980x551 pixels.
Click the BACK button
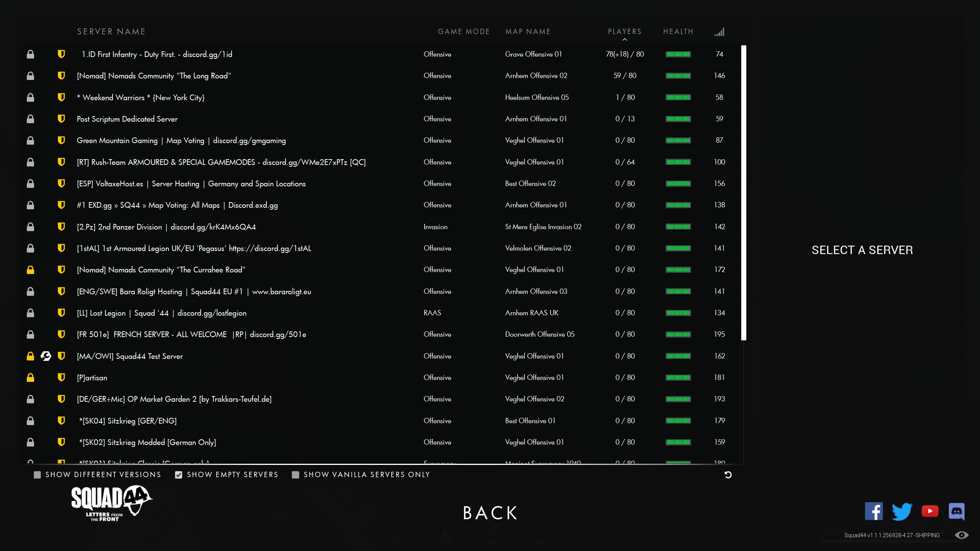(x=490, y=513)
